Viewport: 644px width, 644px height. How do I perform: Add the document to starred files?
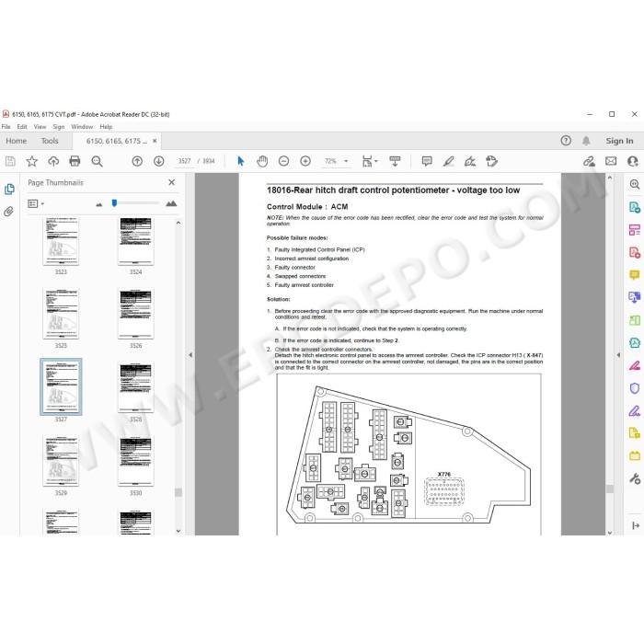pos(31,161)
